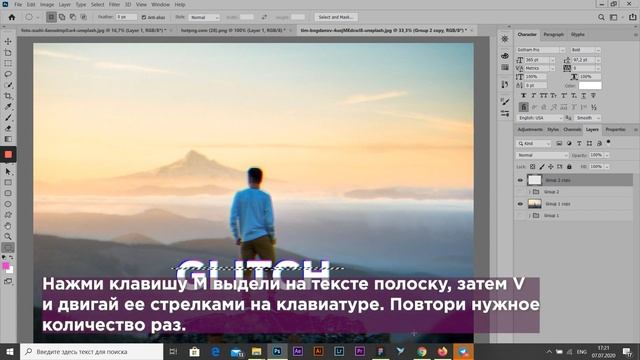Open the layer Kind filter dropdown
640x360 pixels.
534,144
